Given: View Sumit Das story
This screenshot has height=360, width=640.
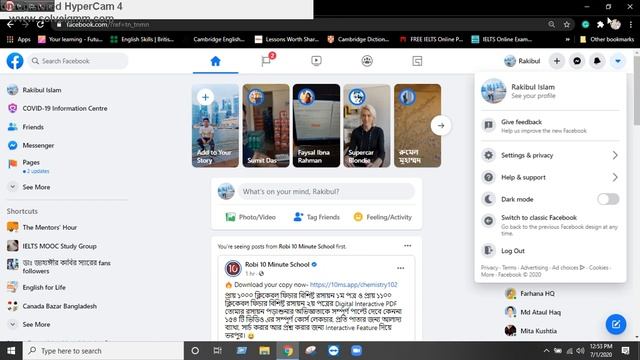Looking at the screenshot, I should [x=266, y=126].
